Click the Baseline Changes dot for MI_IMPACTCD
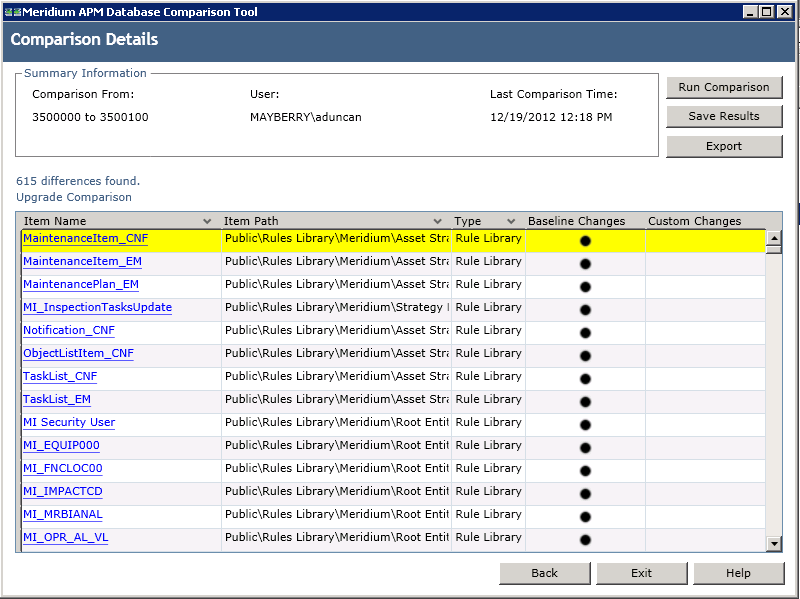800x599 pixels. (585, 493)
